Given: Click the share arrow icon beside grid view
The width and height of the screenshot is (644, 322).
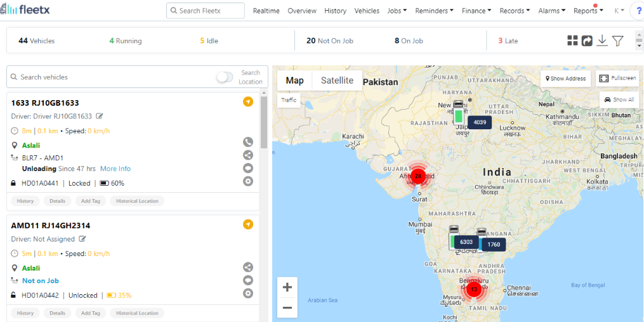Looking at the screenshot, I should [587, 41].
